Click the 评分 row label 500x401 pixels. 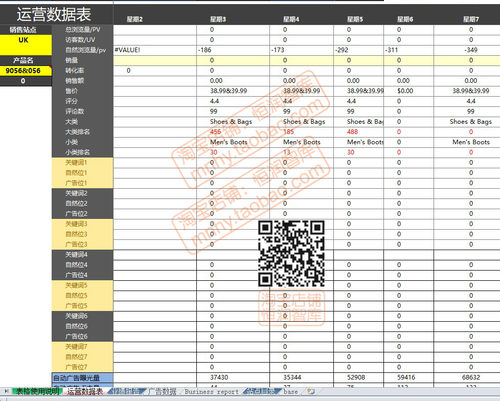click(x=83, y=101)
